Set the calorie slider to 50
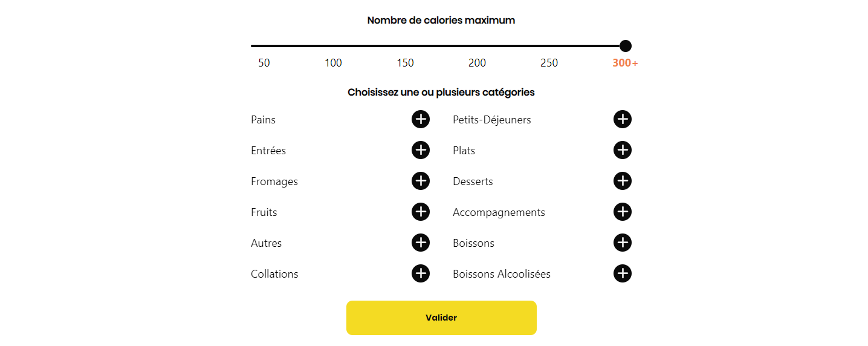This screenshot has width=868, height=346. click(264, 63)
